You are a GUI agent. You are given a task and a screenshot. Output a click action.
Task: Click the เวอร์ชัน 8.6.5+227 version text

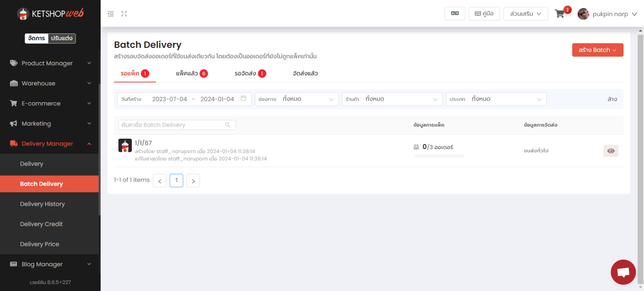[x=50, y=282]
